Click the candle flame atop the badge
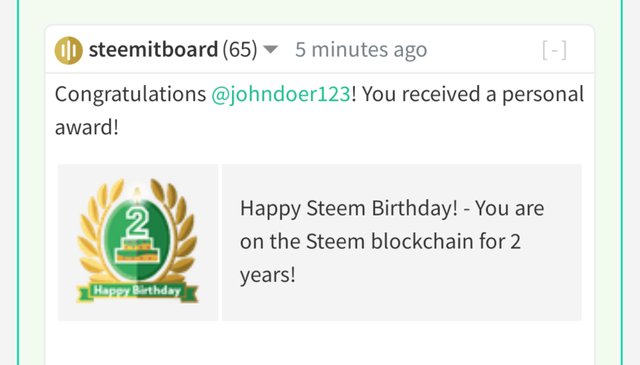 point(138,193)
